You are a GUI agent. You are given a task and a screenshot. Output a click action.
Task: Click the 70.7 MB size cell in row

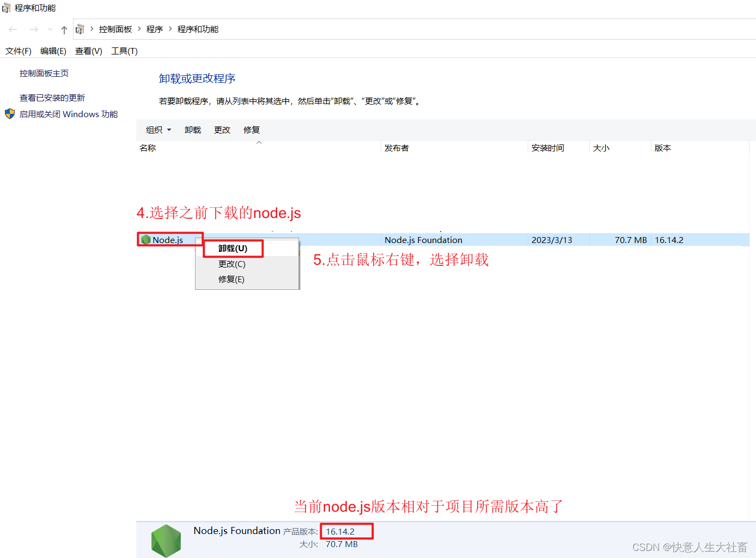[631, 240]
